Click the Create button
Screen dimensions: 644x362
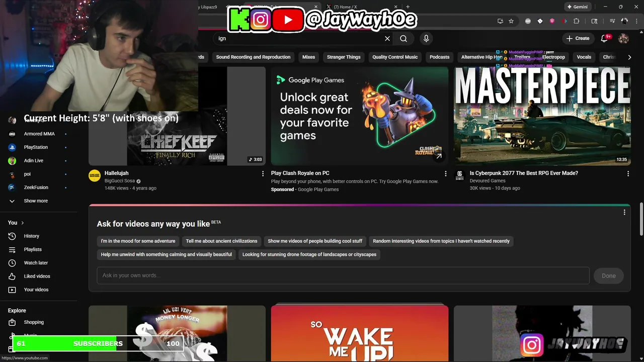[x=578, y=38]
